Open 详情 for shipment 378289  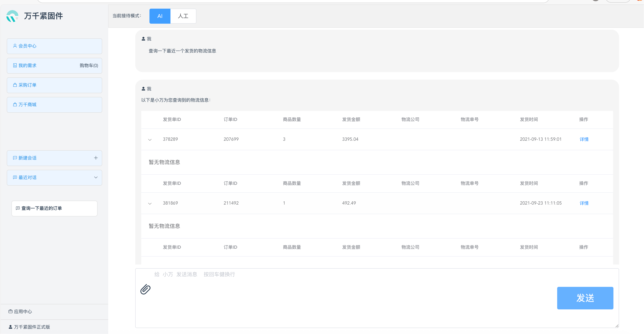(584, 139)
